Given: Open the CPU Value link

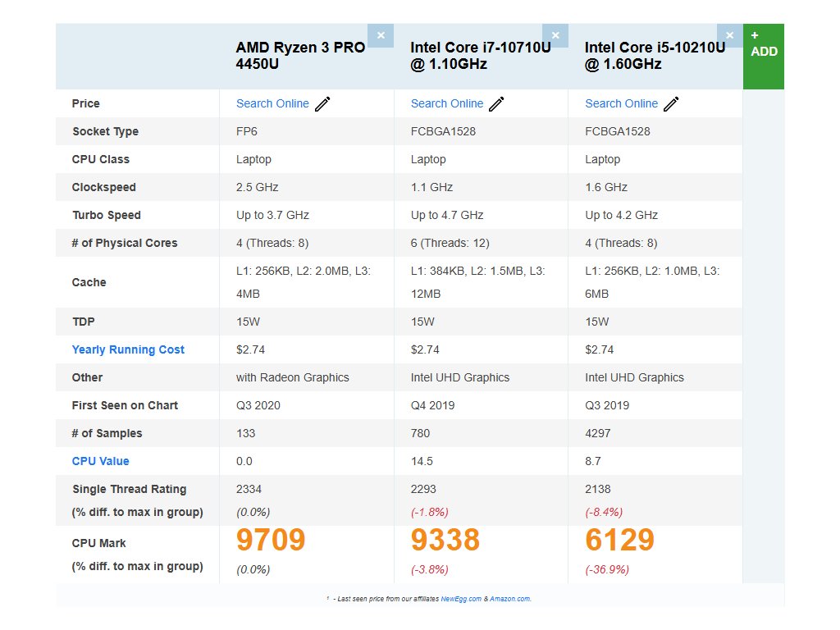Looking at the screenshot, I should [x=100, y=461].
